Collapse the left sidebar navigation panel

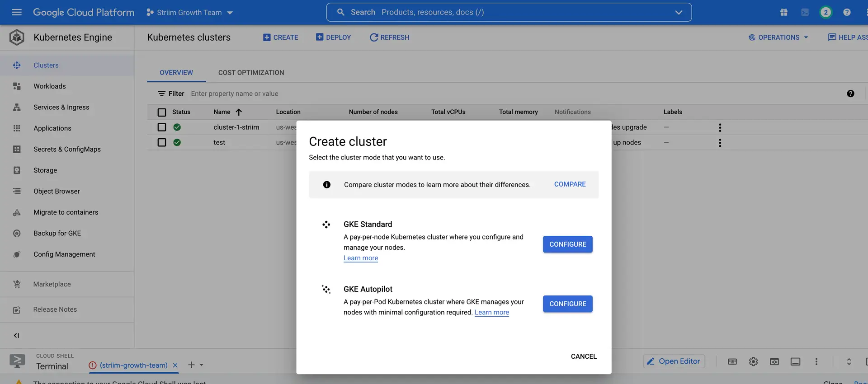[17, 335]
